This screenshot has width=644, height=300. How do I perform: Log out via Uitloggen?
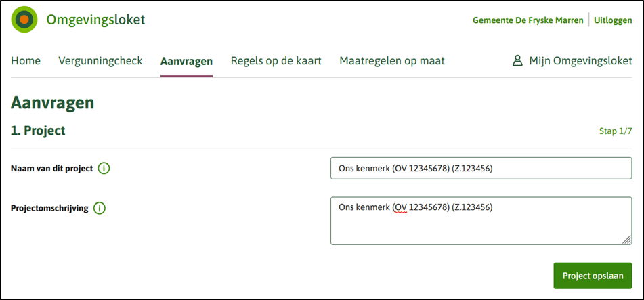coord(613,20)
